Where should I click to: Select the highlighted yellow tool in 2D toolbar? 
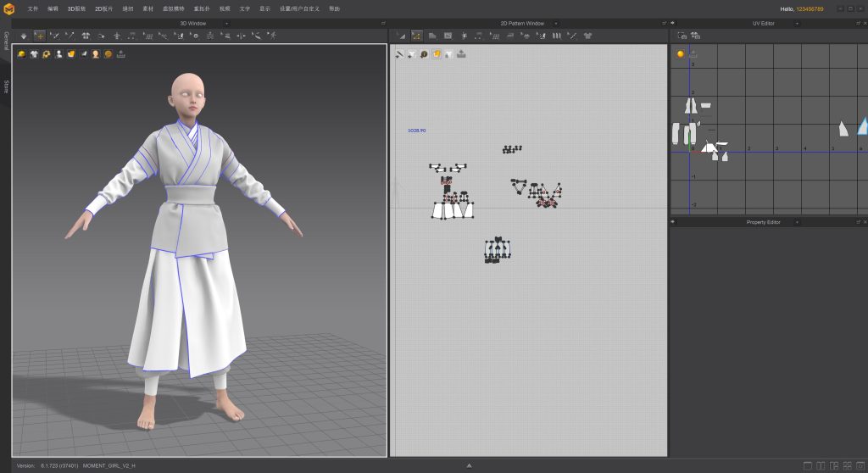(x=416, y=36)
